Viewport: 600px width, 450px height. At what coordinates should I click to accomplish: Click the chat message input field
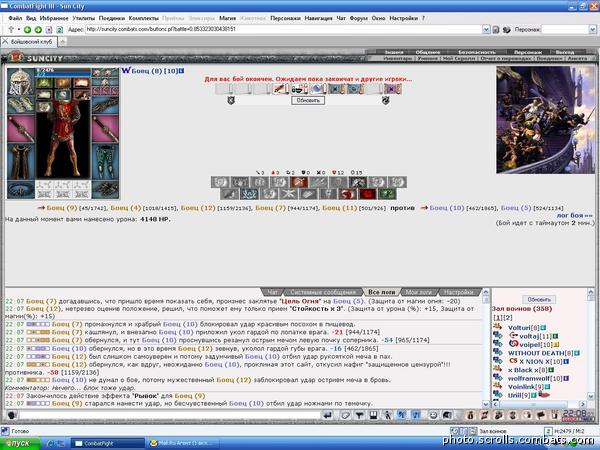tap(169, 415)
